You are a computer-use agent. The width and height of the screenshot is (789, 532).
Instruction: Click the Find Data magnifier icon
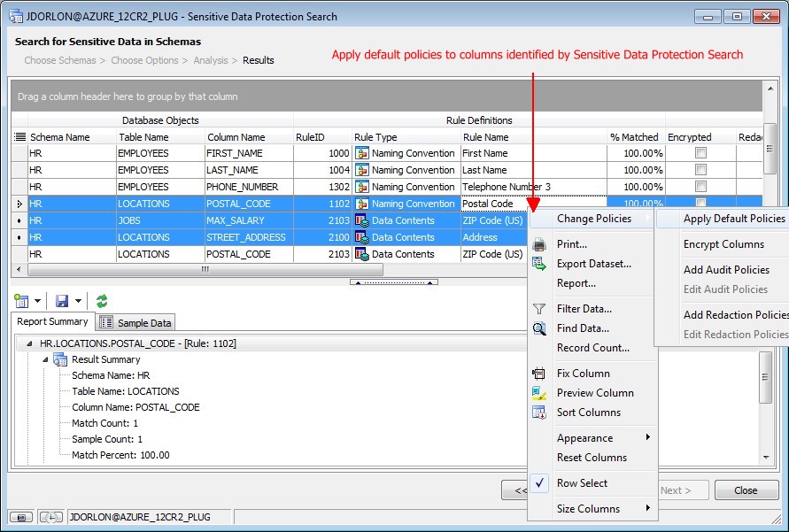tap(539, 328)
